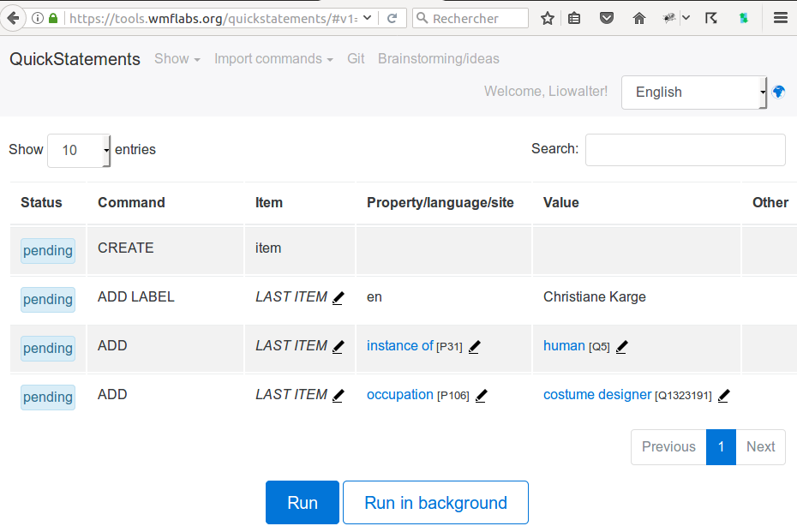Open the English language selector
797x532 pixels.
coord(694,93)
